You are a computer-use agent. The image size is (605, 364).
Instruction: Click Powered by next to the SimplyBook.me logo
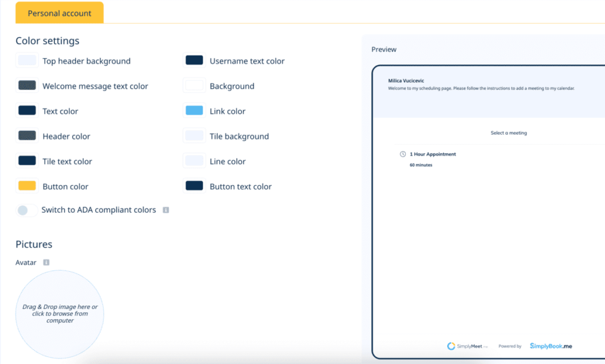pyautogui.click(x=509, y=346)
